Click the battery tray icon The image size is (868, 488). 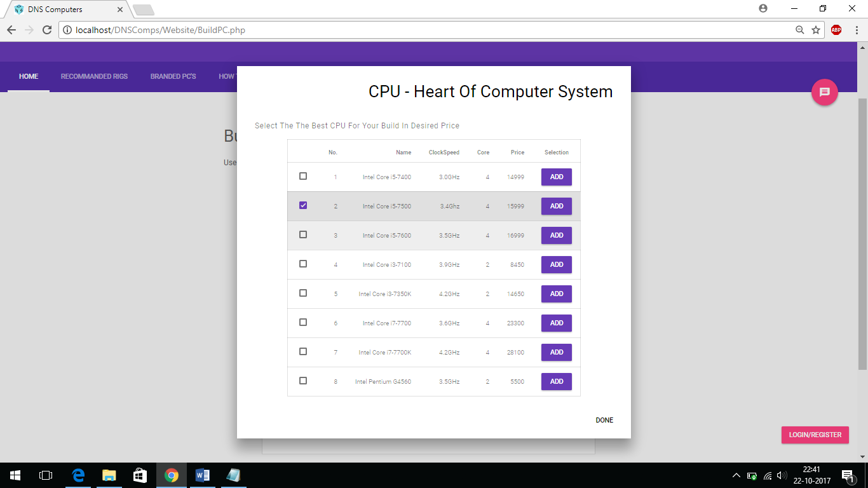[x=752, y=475]
